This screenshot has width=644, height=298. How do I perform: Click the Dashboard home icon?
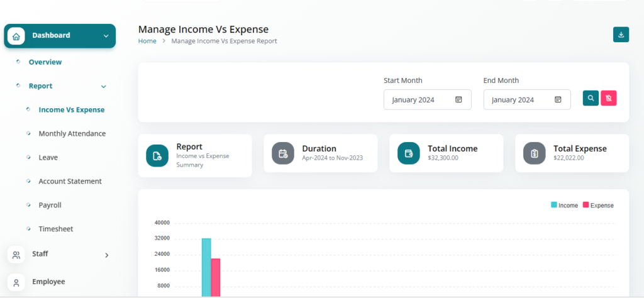16,36
